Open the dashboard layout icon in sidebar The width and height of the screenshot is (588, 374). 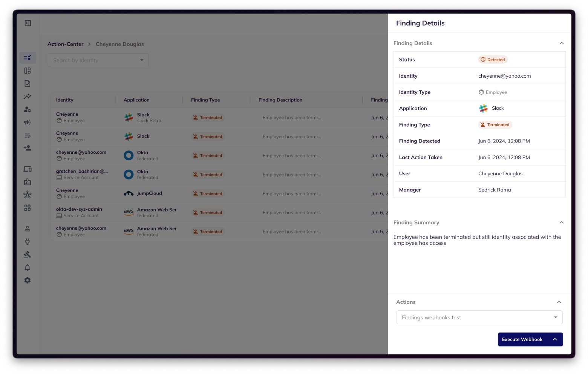28,71
